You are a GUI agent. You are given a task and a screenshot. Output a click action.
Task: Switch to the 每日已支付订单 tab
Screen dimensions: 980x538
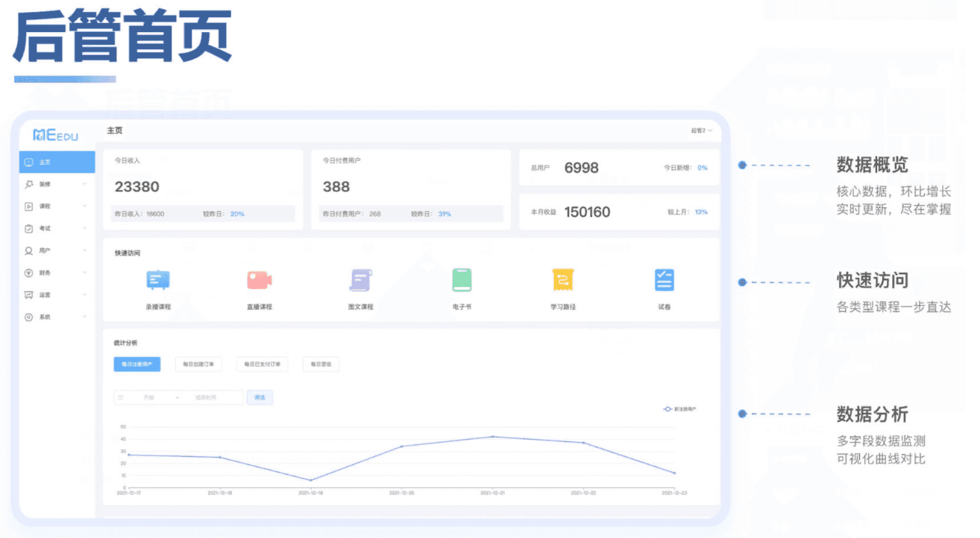pos(262,364)
